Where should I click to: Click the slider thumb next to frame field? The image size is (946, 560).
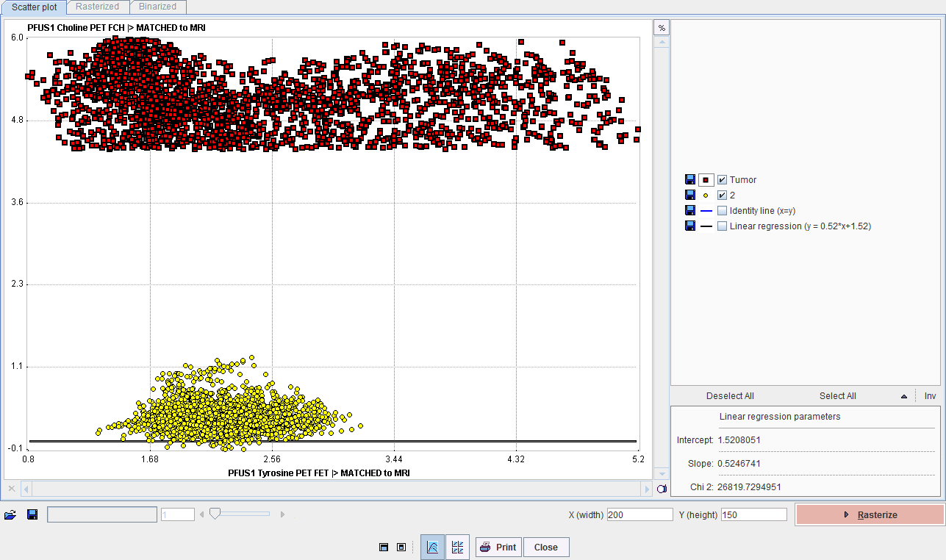215,514
